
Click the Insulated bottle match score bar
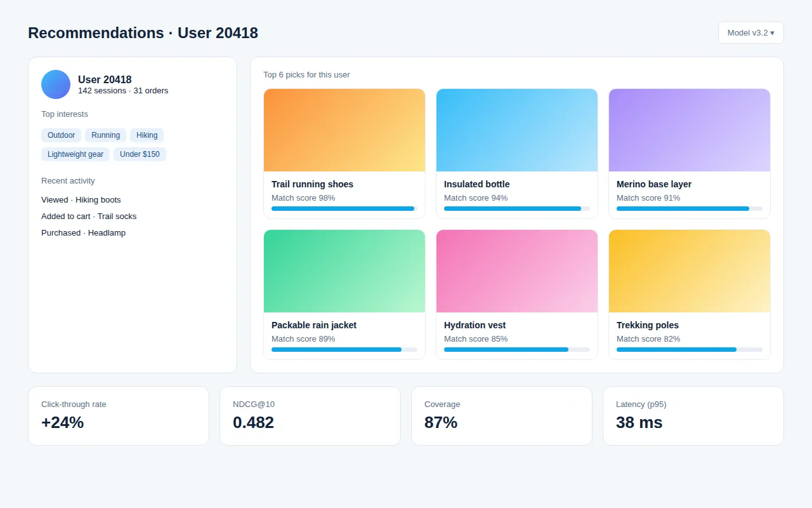pos(517,208)
